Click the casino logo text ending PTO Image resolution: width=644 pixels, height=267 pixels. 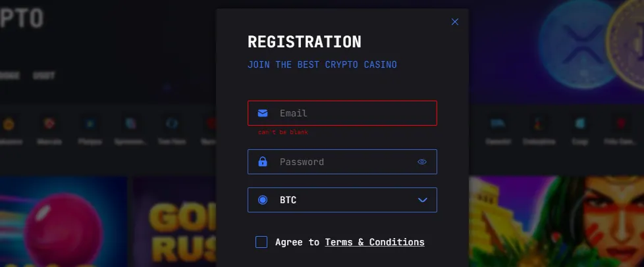click(x=21, y=18)
